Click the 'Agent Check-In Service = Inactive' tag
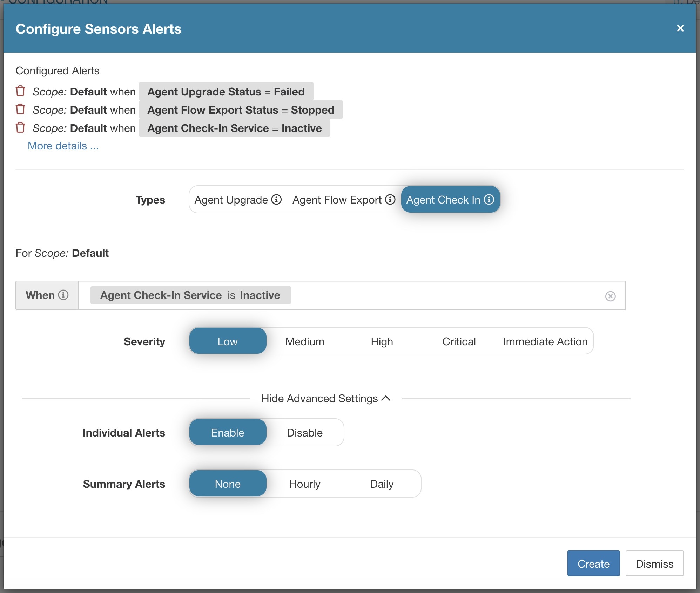Screen dimensions: 700x593 pos(234,128)
